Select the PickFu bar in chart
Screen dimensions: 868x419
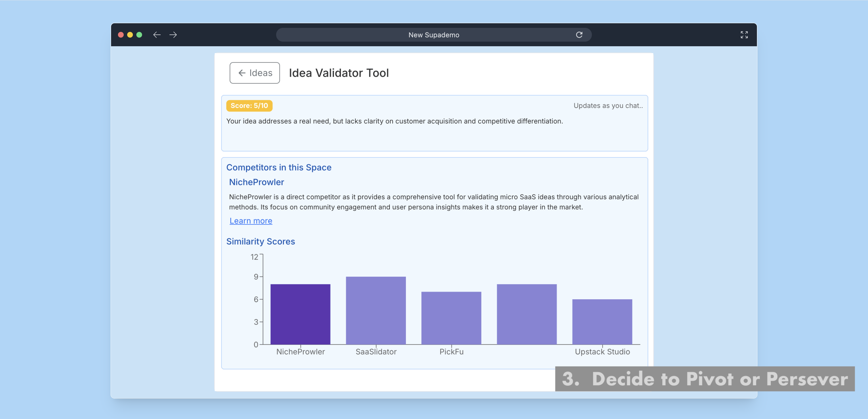point(451,318)
